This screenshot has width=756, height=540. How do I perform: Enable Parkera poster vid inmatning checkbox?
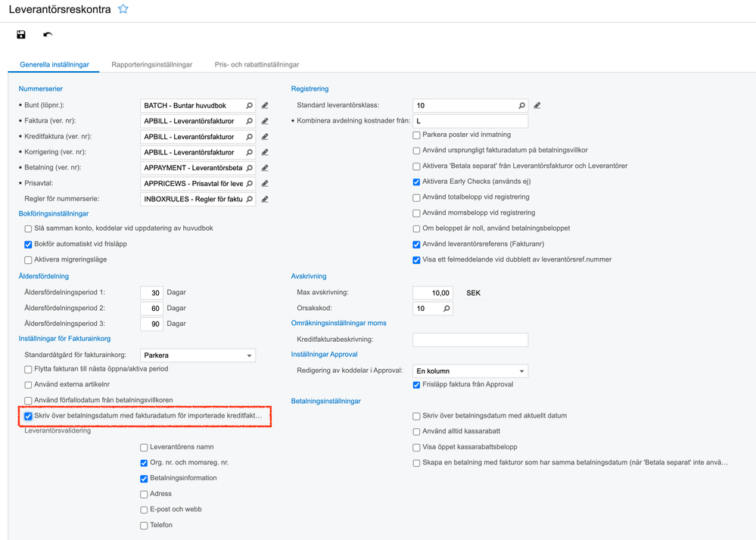tap(416, 135)
